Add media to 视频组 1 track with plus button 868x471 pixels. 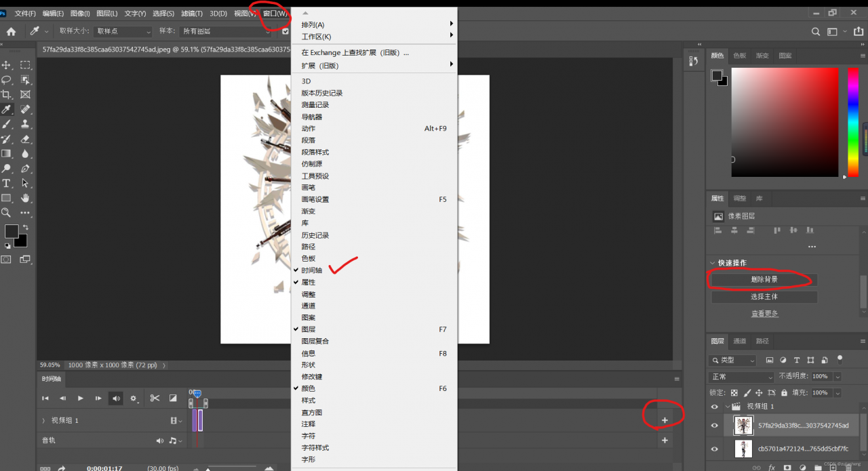(665, 421)
